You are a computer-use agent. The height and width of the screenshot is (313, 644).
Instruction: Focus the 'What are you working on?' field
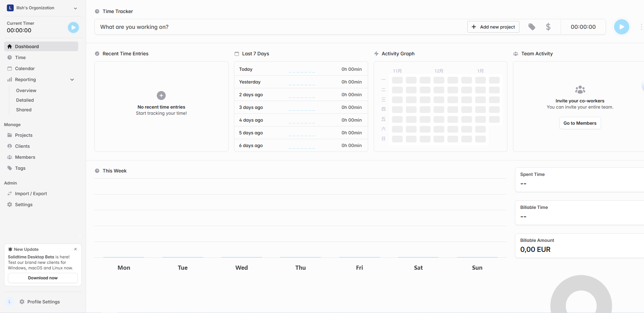[281, 27]
